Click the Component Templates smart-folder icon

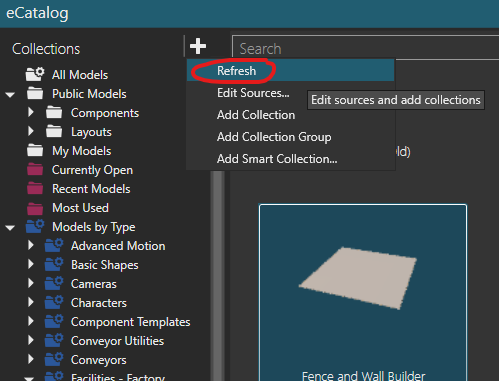[x=54, y=321]
